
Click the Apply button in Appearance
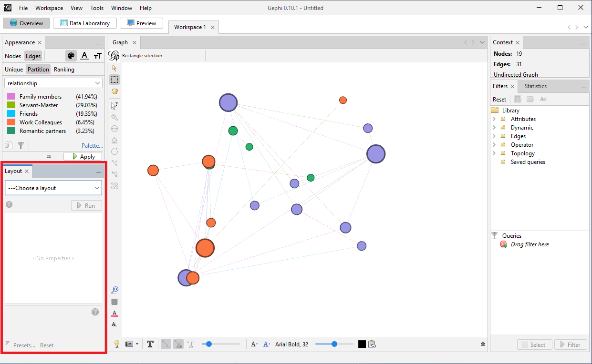[83, 156]
